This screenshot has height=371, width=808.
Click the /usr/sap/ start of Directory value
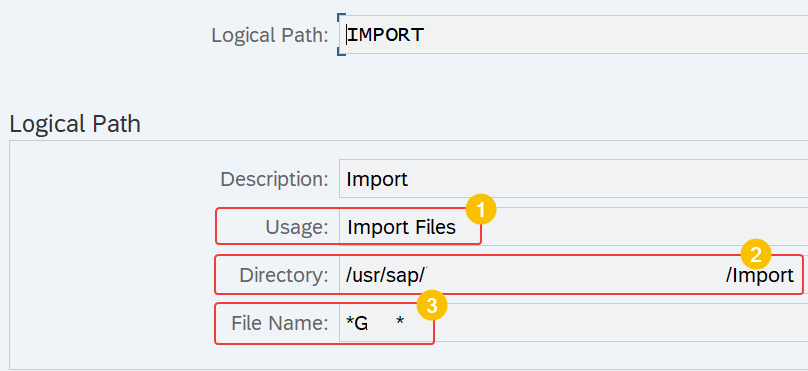(385, 275)
